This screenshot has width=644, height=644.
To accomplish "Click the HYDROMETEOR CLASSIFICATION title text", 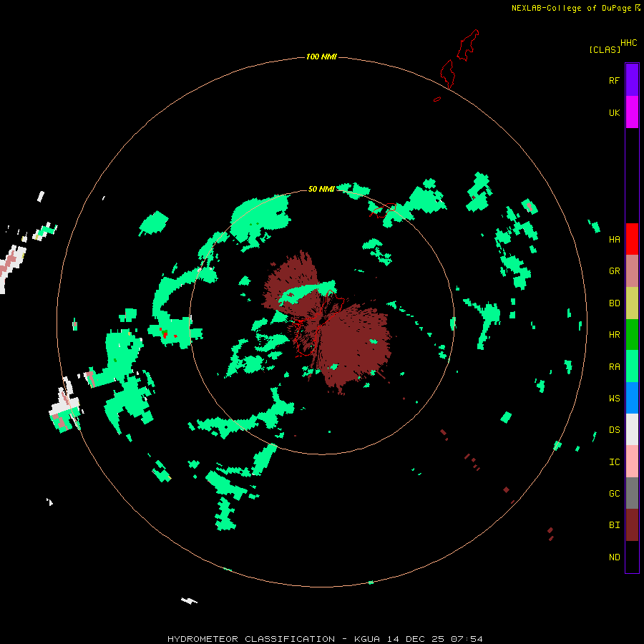I will click(x=251, y=639).
